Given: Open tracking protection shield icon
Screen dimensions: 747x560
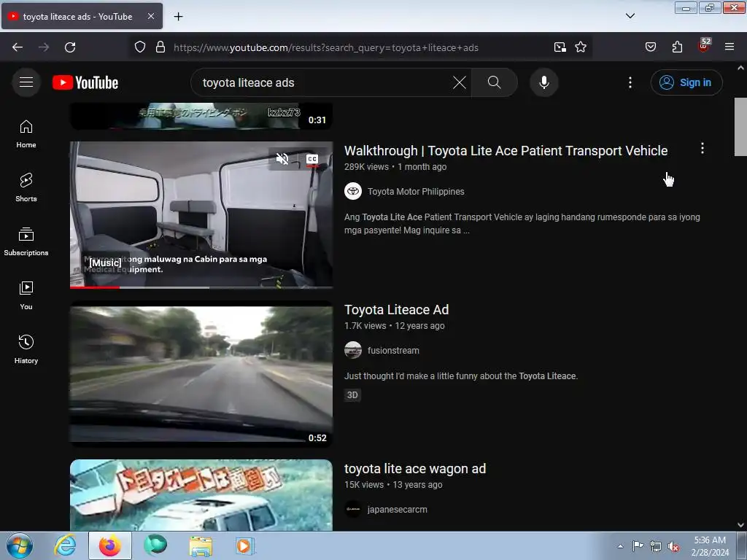Looking at the screenshot, I should (x=139, y=47).
